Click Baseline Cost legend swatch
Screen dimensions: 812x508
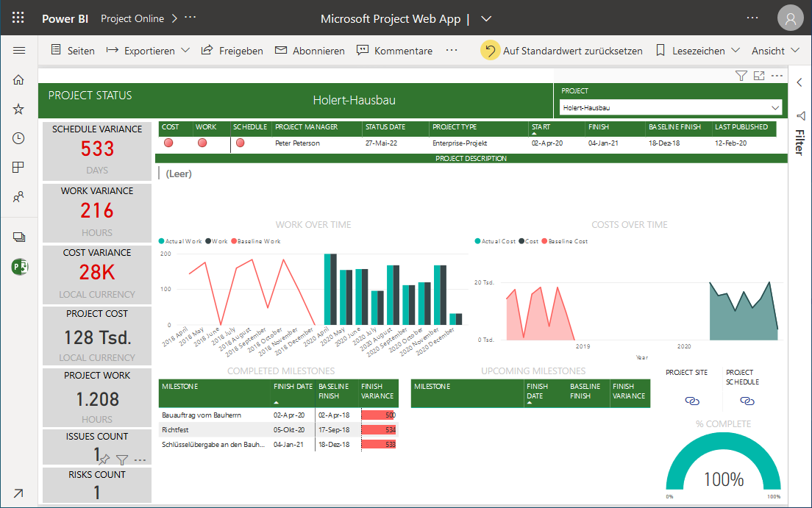coord(544,241)
